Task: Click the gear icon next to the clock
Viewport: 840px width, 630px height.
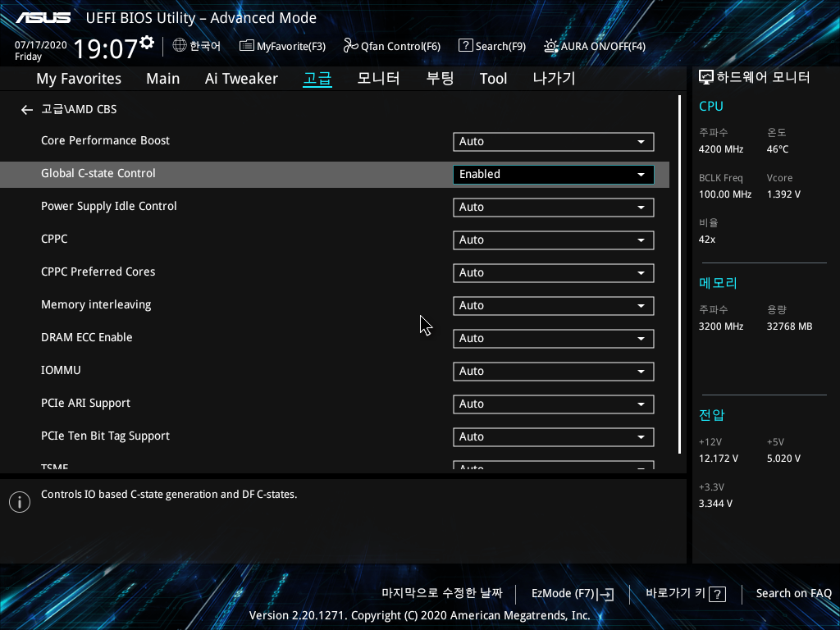Action: click(x=147, y=43)
